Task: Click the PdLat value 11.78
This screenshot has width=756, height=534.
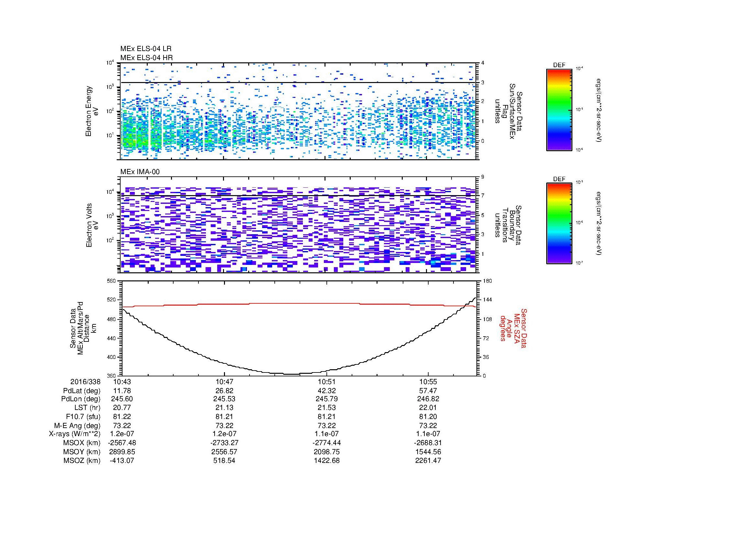Action: [x=122, y=391]
